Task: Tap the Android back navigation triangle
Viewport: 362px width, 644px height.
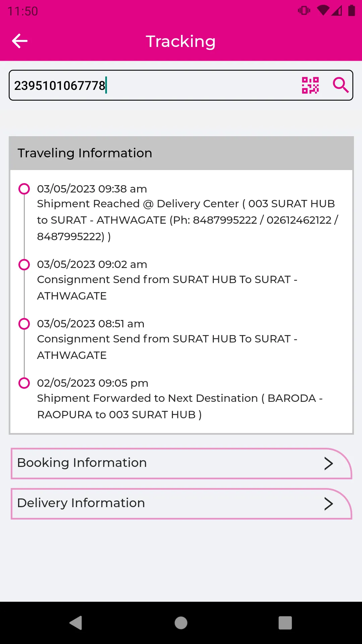Action: point(76,623)
